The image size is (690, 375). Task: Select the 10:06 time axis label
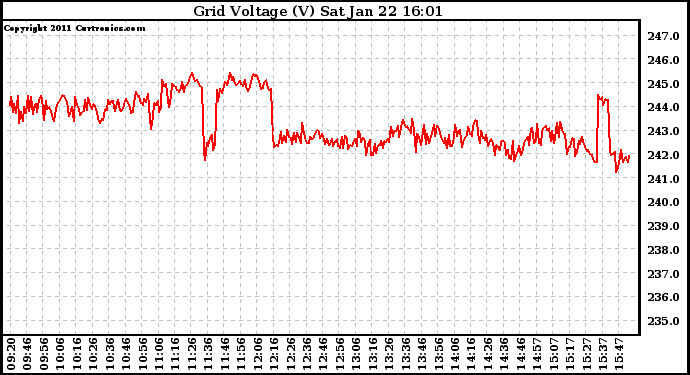(x=60, y=354)
